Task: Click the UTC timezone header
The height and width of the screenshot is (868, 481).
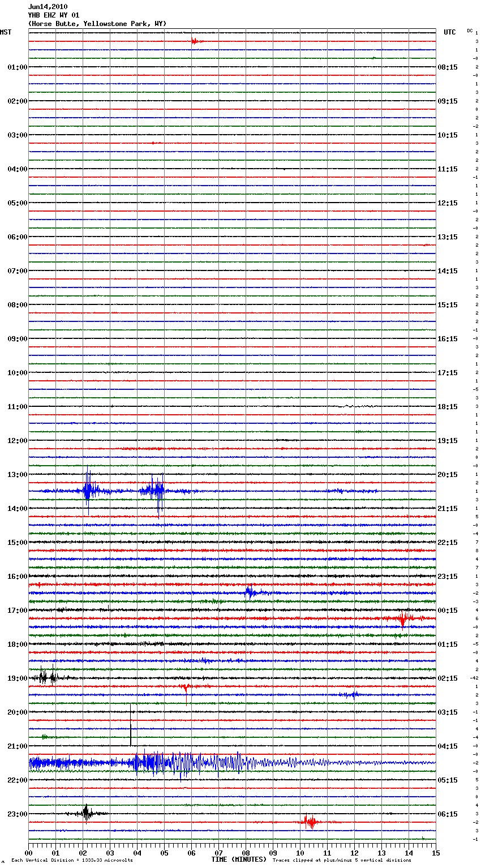Action: pyautogui.click(x=450, y=32)
